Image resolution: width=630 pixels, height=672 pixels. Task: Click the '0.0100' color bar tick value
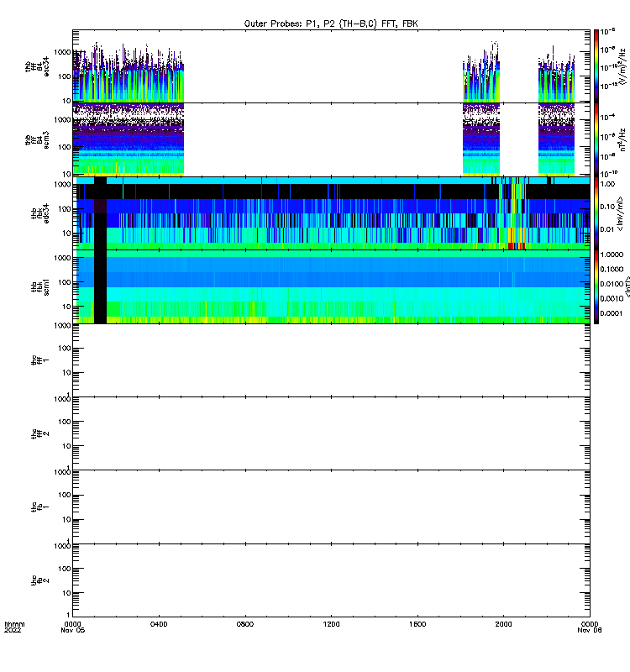612,284
